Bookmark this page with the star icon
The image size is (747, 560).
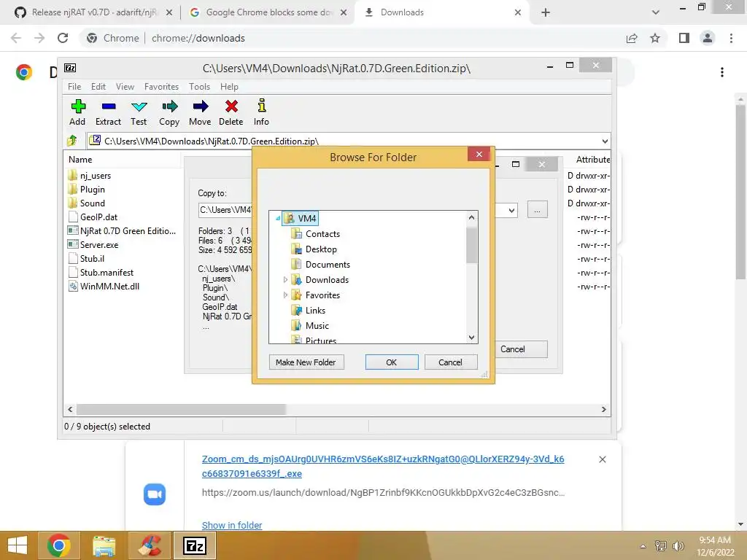click(655, 38)
